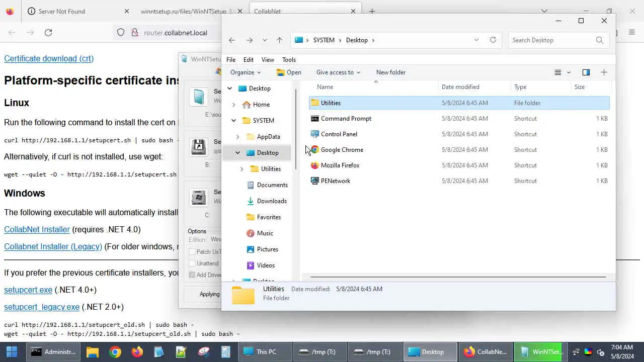Click the shield tracking protection icon
Viewport: 644px width, 362px height.
pos(121,33)
